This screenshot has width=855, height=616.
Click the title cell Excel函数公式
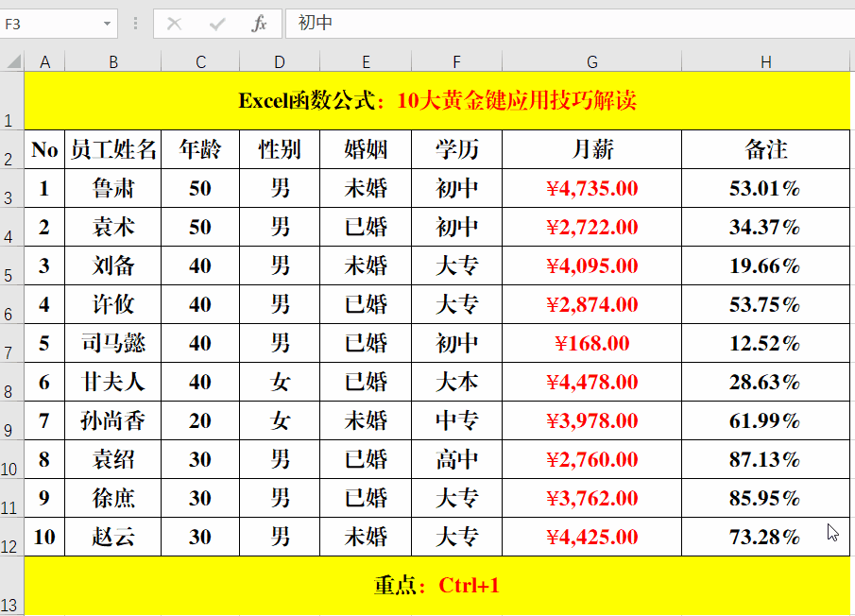436,101
